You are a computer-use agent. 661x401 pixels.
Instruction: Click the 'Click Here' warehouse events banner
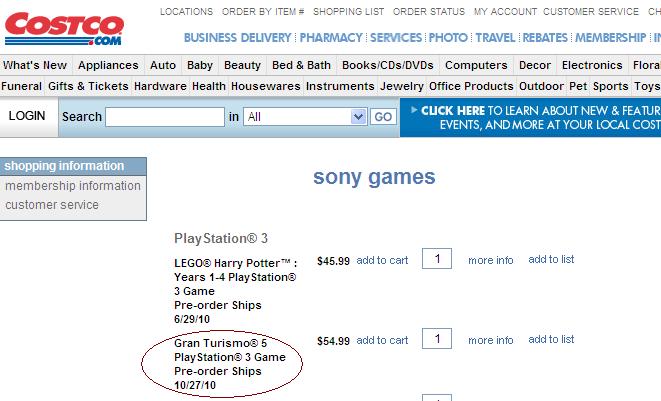coord(530,118)
